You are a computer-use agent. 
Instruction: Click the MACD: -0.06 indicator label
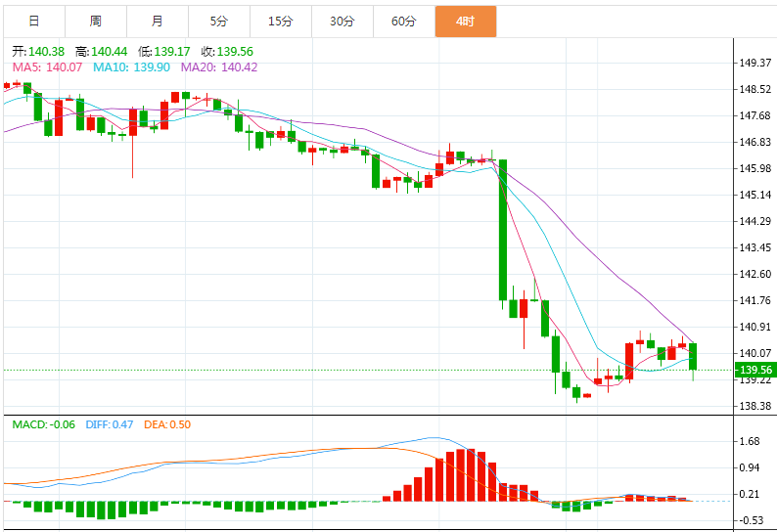(44, 425)
